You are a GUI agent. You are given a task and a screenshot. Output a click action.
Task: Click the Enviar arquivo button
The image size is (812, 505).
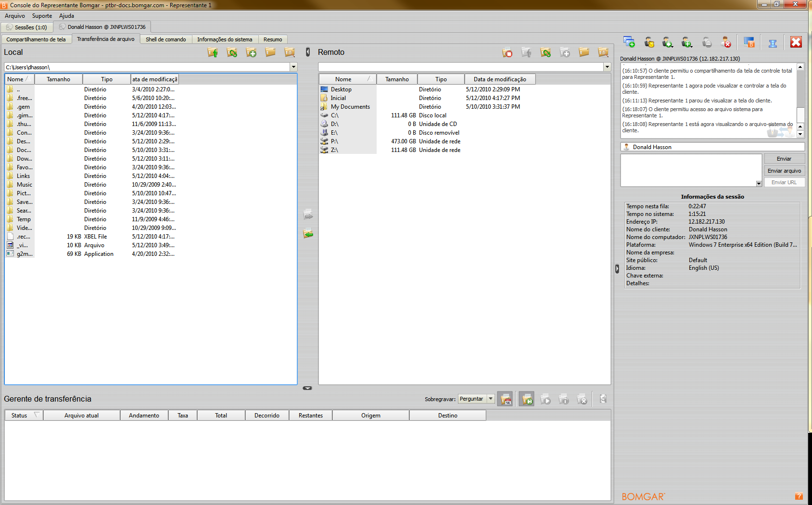784,171
